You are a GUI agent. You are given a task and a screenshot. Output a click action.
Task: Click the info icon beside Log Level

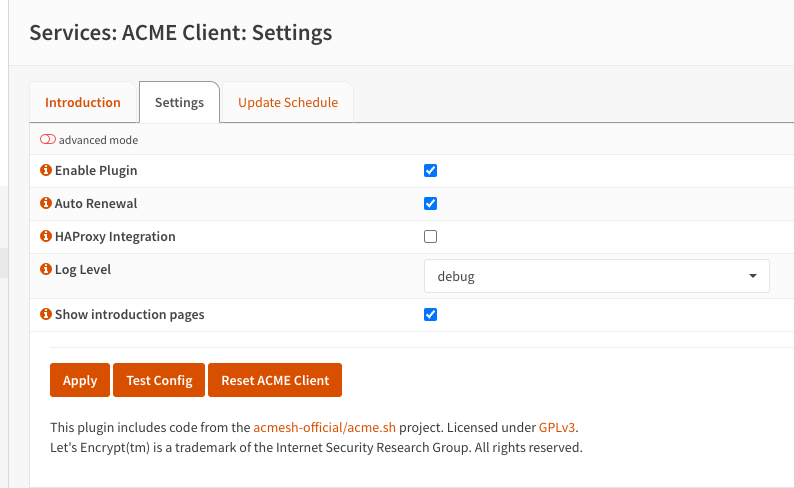pyautogui.click(x=46, y=269)
